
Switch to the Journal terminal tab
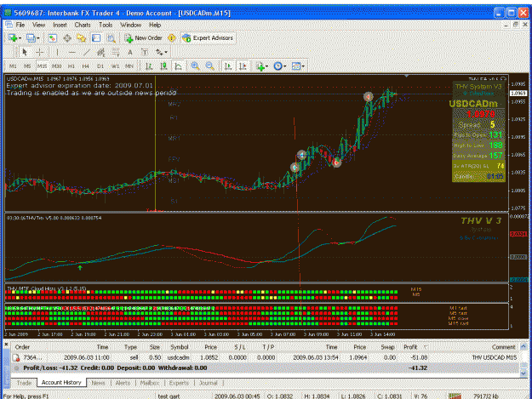pos(208,383)
